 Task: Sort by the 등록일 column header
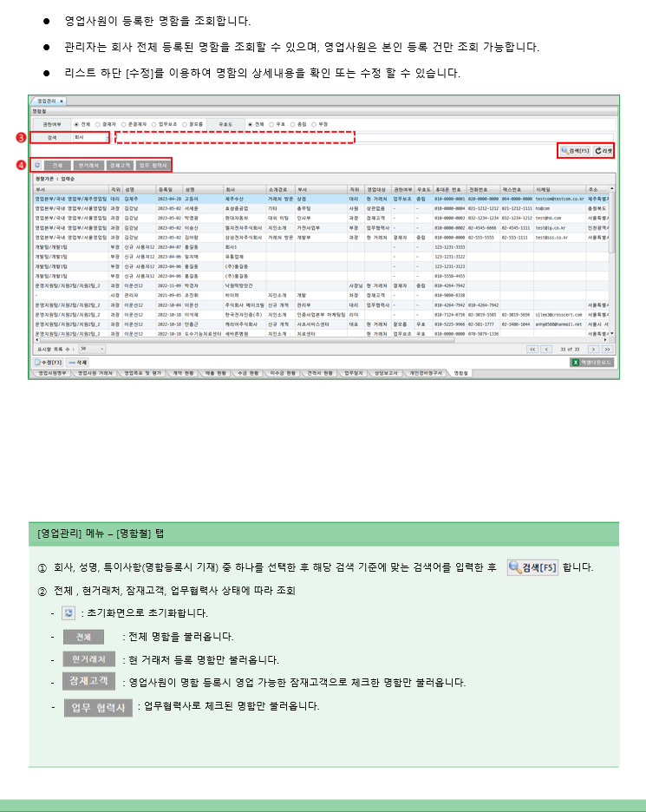click(x=169, y=189)
